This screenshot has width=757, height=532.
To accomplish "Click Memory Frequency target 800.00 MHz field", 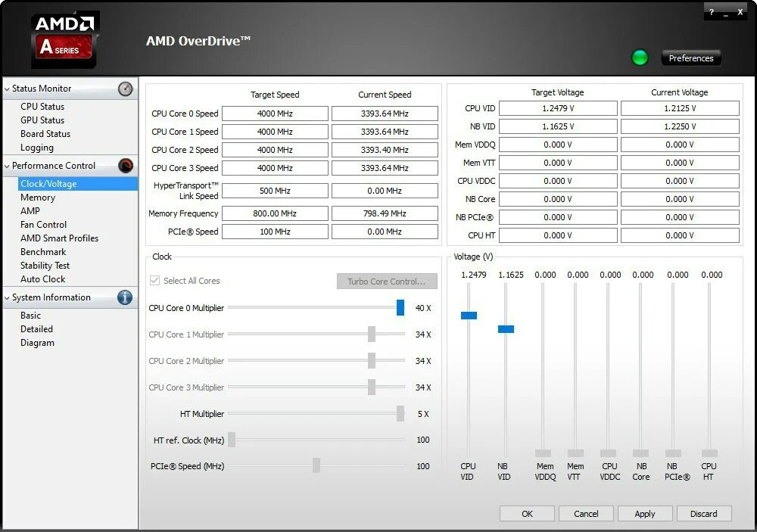I will [x=275, y=213].
